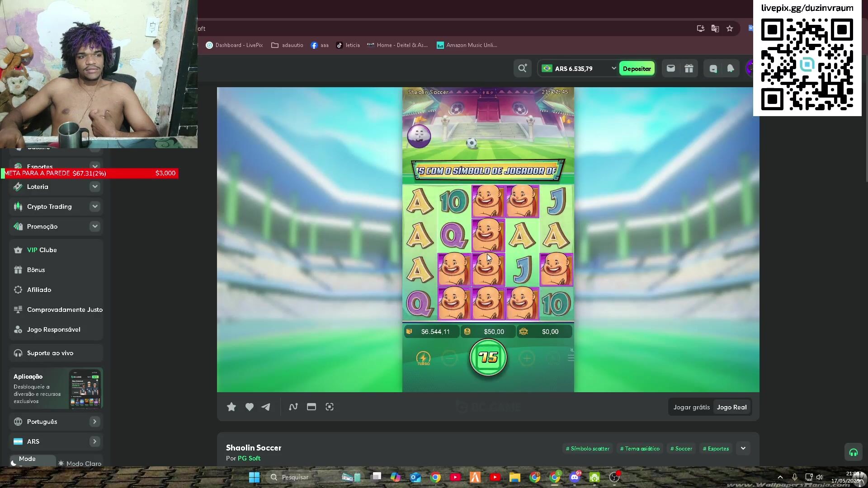
Task: Increase bet with the plus button
Action: point(527,358)
